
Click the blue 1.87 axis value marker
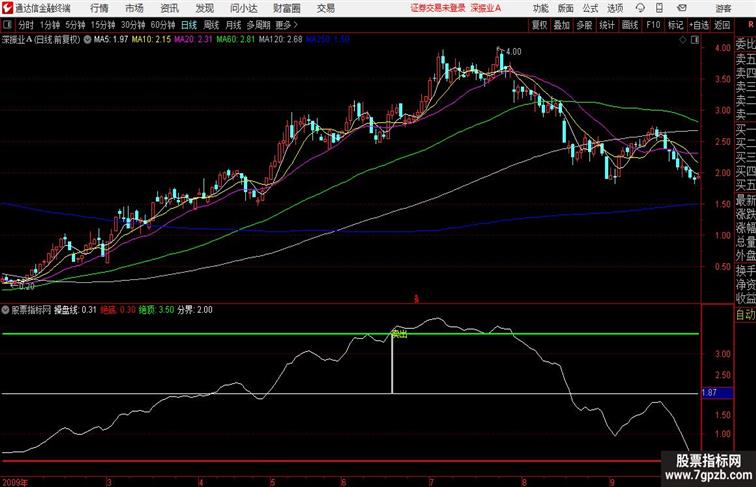(717, 393)
